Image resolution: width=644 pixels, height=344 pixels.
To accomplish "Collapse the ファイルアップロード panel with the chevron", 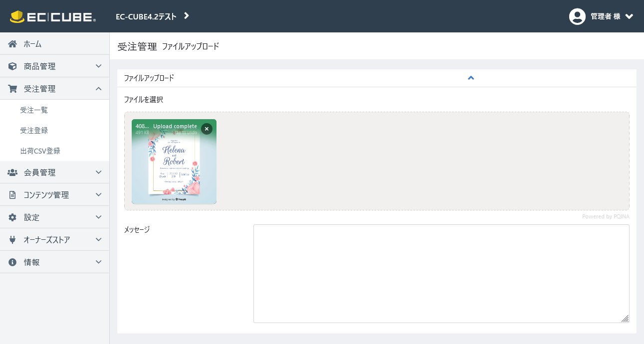I will point(471,78).
